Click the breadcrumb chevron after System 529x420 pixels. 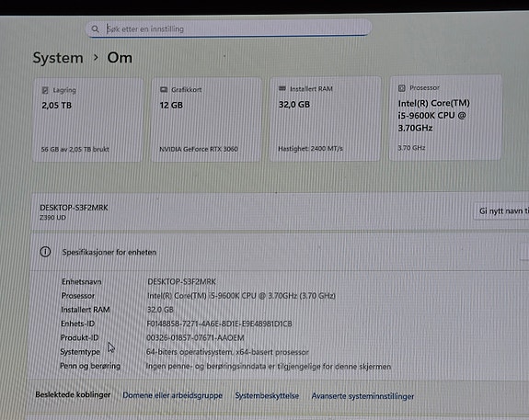click(x=96, y=58)
